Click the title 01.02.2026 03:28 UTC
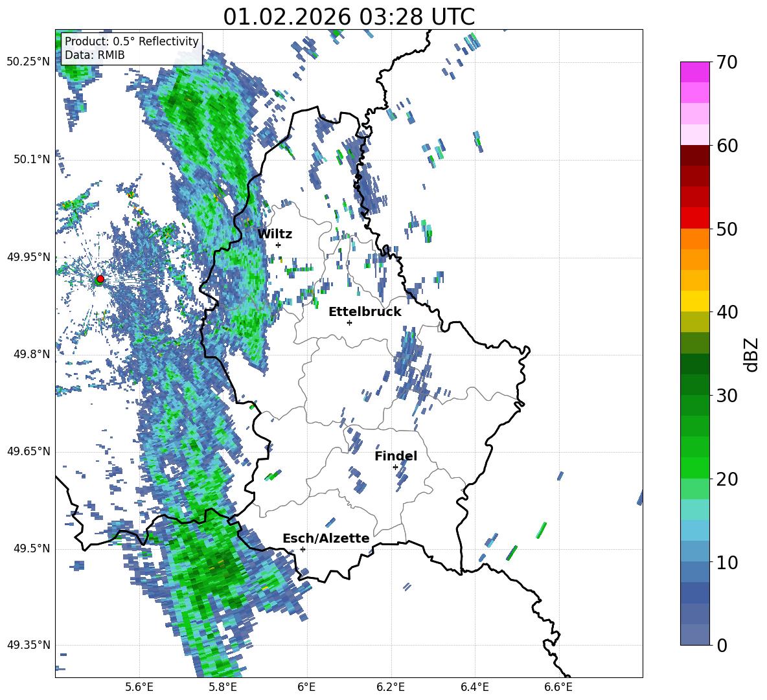Image resolution: width=767 pixels, height=700 pixels. pyautogui.click(x=349, y=17)
